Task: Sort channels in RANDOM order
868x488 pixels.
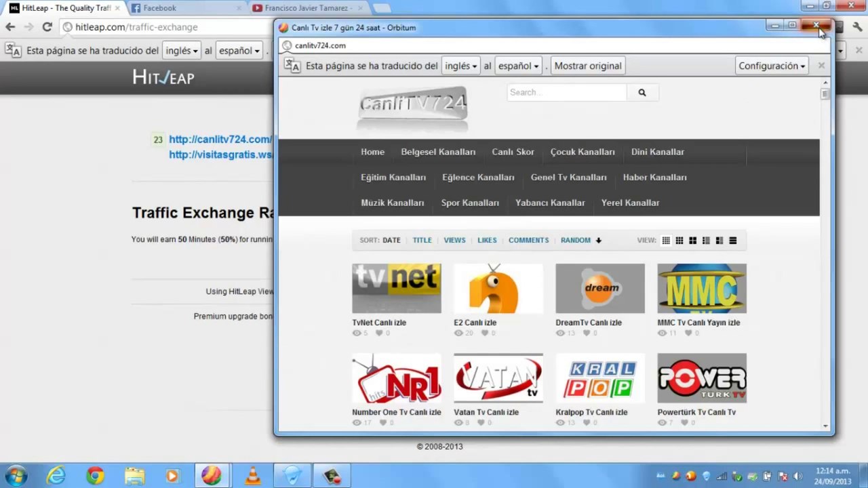Action: [576, 241]
